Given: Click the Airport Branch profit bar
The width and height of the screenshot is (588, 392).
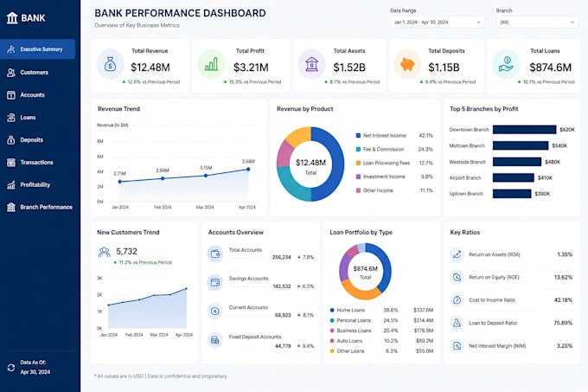Looking at the screenshot, I should pos(514,177).
